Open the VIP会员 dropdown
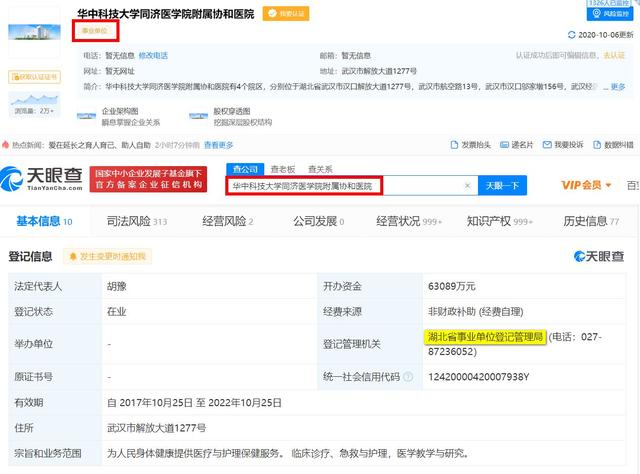Screen dimensions: 640x474 586,185
